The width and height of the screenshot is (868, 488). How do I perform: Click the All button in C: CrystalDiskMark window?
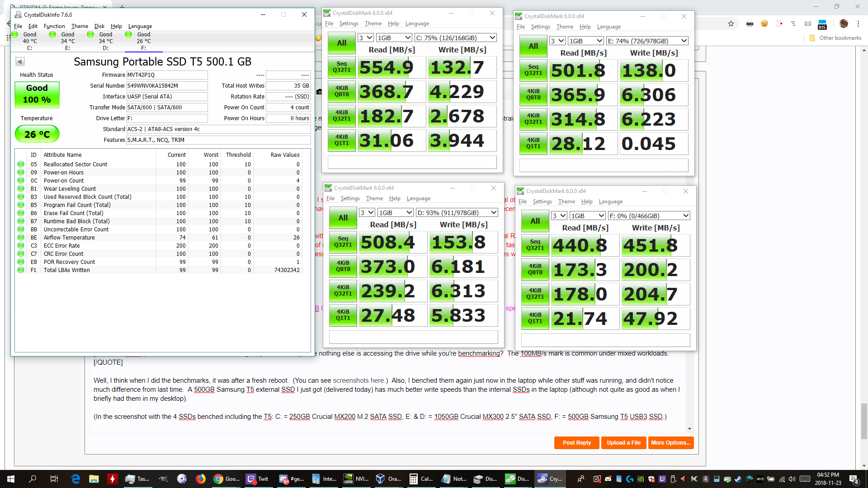click(341, 43)
